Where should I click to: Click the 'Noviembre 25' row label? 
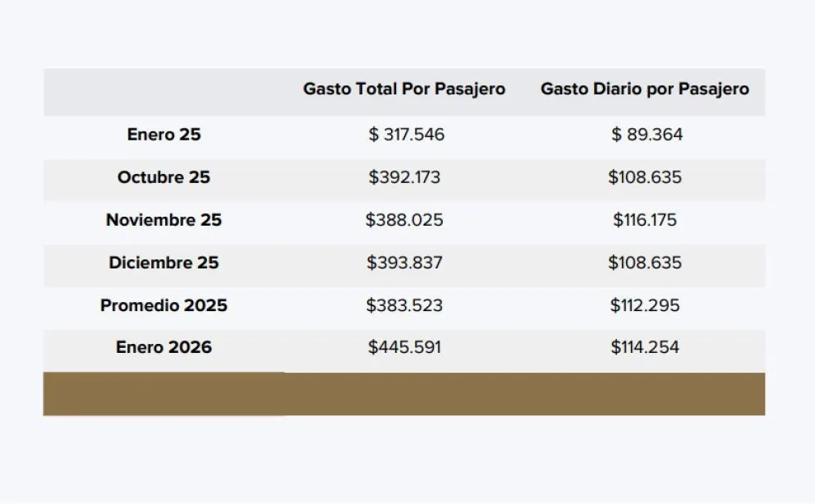(x=163, y=220)
